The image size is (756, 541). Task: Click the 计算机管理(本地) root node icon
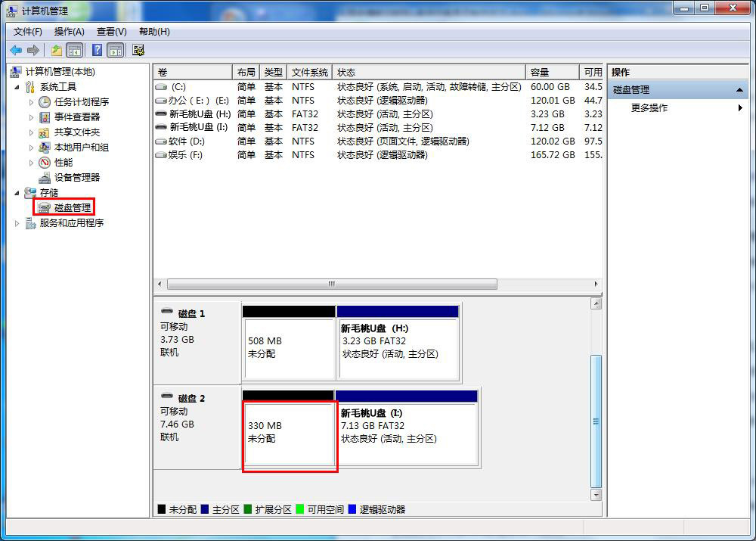pos(16,72)
